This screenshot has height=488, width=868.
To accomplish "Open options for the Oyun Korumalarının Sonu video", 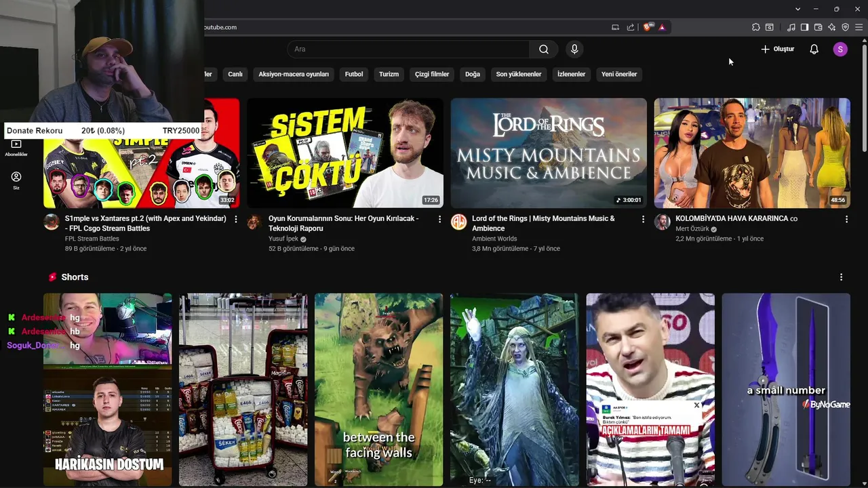I will point(439,219).
